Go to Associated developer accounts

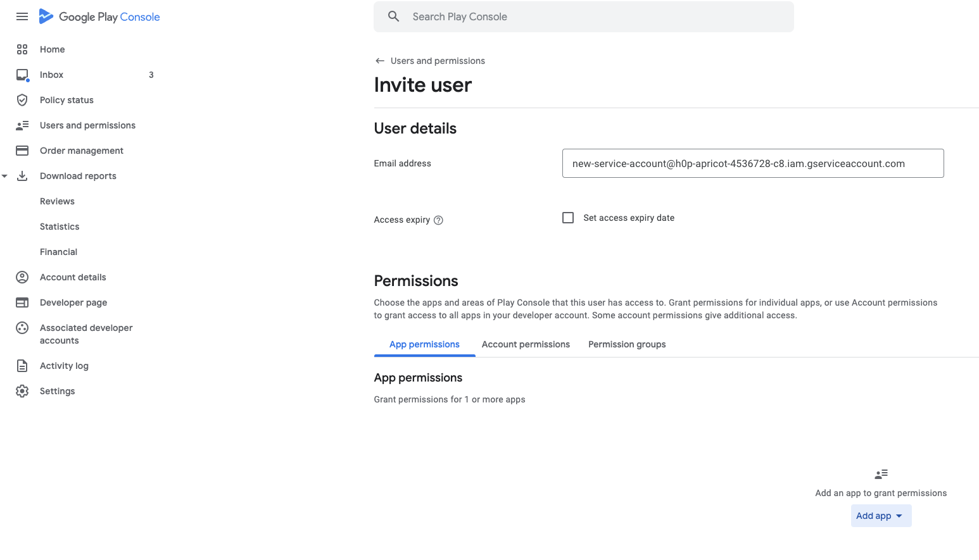[86, 334]
